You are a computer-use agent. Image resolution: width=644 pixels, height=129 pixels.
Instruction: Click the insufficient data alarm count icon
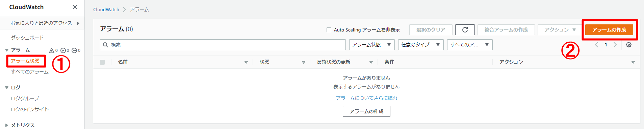click(x=76, y=50)
